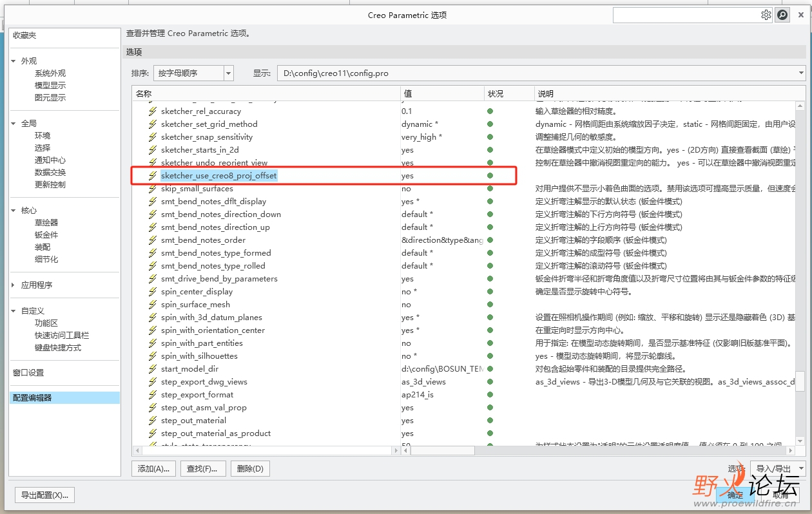The height and width of the screenshot is (514, 812).
Task: Collapse the 核心 tree section
Action: click(13, 211)
